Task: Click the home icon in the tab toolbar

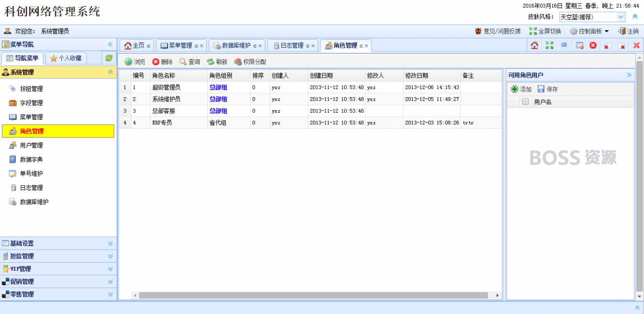Action: [534, 45]
